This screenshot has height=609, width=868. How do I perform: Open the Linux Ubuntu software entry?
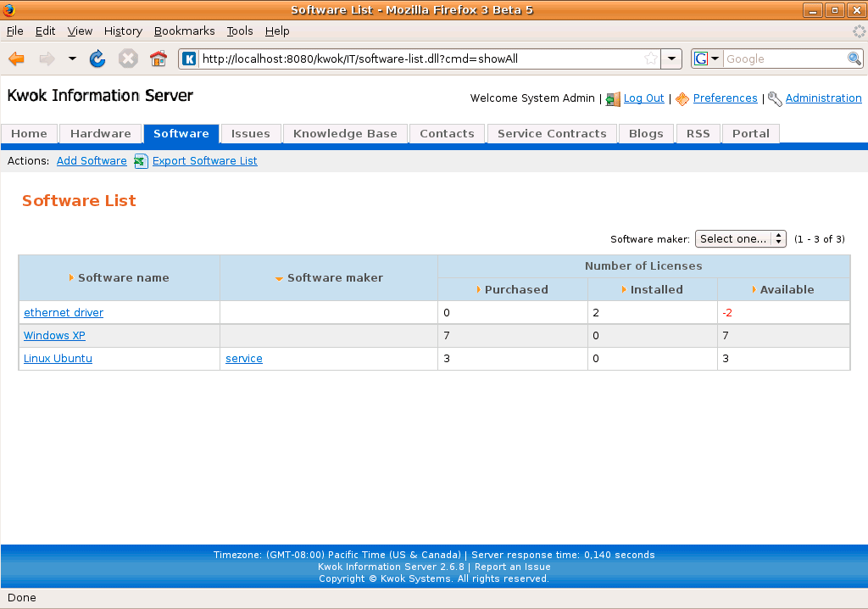click(58, 359)
